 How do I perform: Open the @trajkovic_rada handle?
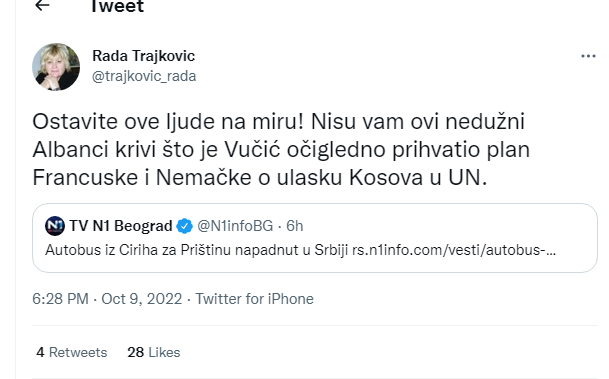pos(144,76)
